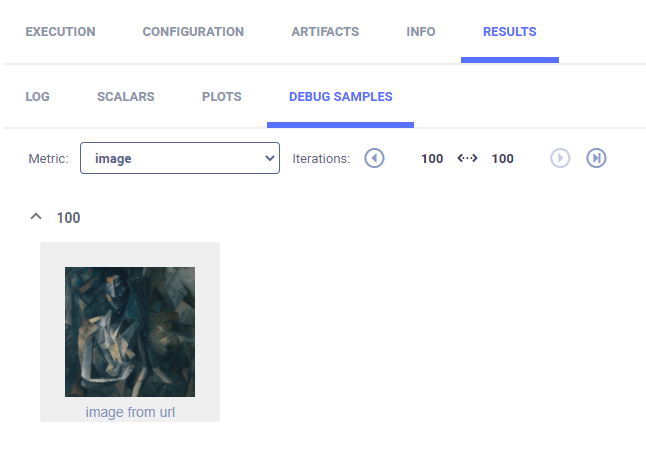Show the Log sub-tab
This screenshot has width=646, height=451.
click(37, 97)
